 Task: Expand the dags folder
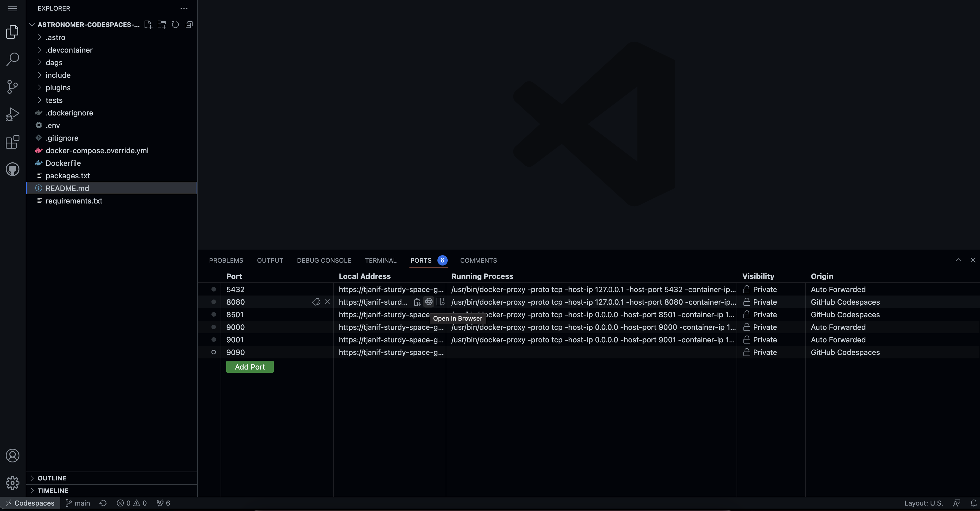coord(54,62)
